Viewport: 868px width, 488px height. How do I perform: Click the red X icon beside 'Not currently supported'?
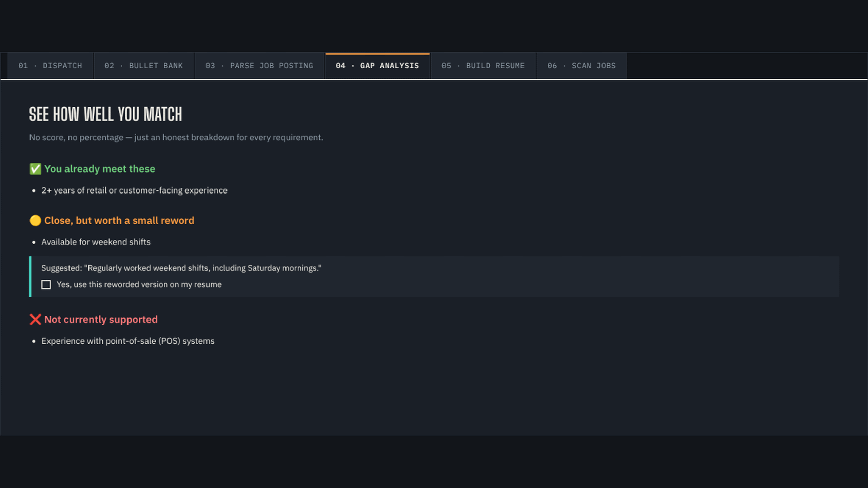pos(35,319)
